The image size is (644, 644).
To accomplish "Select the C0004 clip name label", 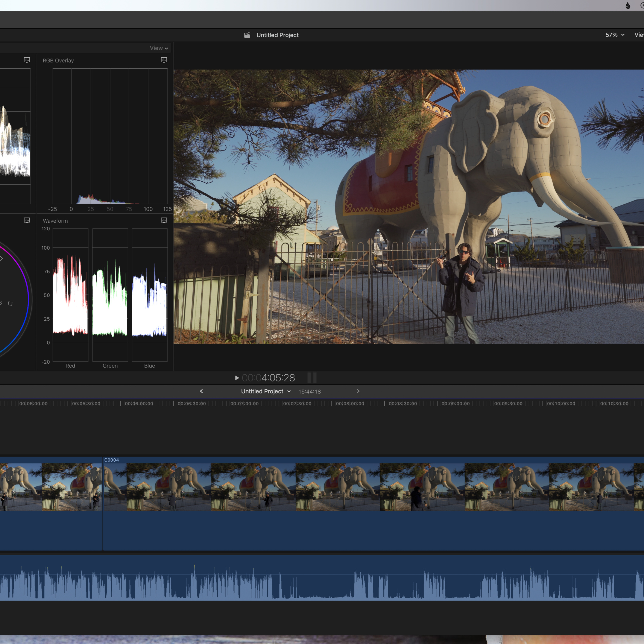I will tap(112, 460).
